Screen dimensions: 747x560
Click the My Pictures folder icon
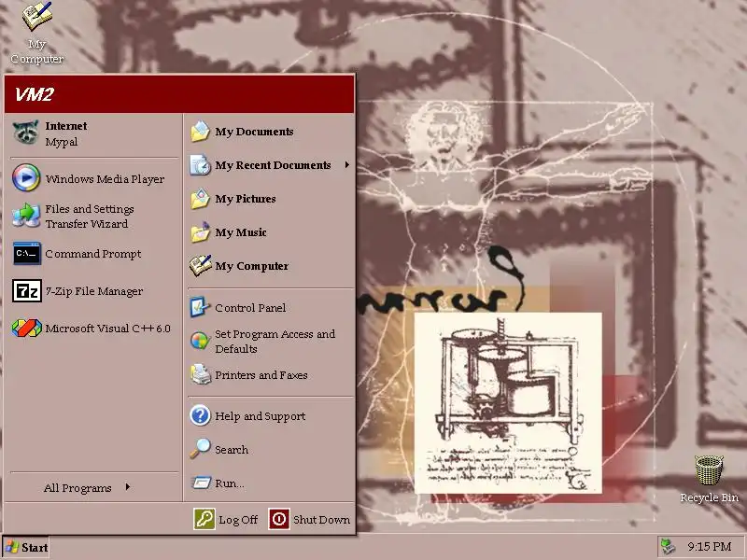point(200,199)
